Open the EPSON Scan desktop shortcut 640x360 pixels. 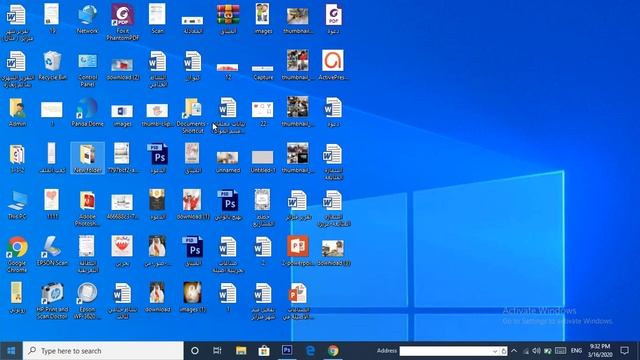[52, 251]
